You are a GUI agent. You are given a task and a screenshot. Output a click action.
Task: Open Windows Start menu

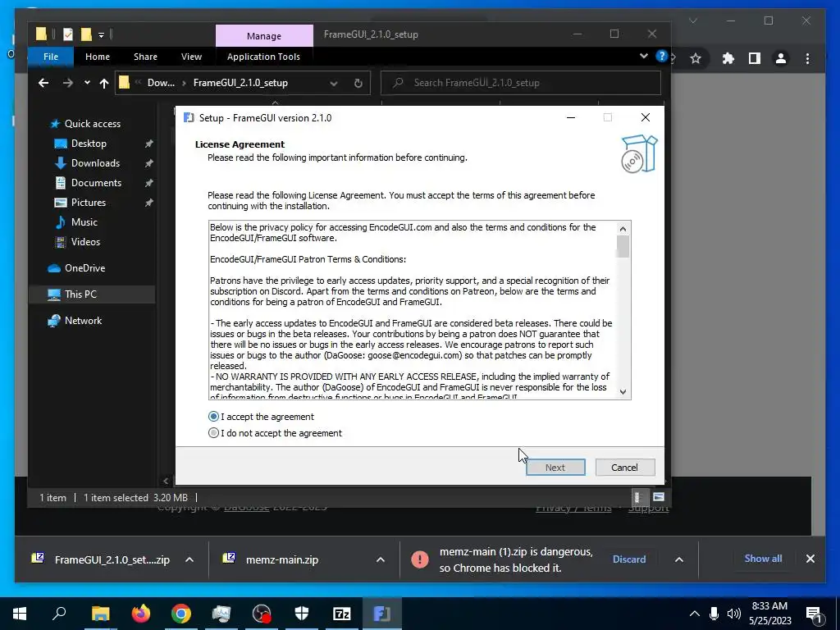(x=20, y=614)
